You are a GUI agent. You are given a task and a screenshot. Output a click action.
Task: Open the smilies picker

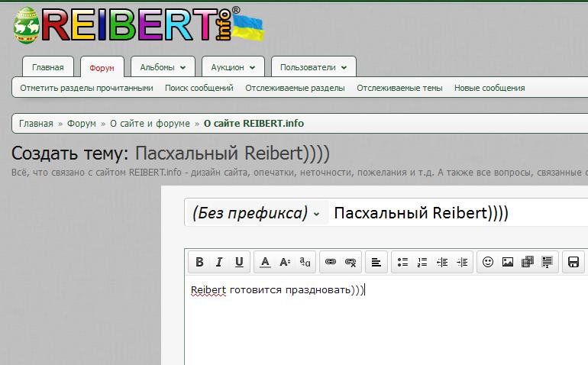coord(488,262)
